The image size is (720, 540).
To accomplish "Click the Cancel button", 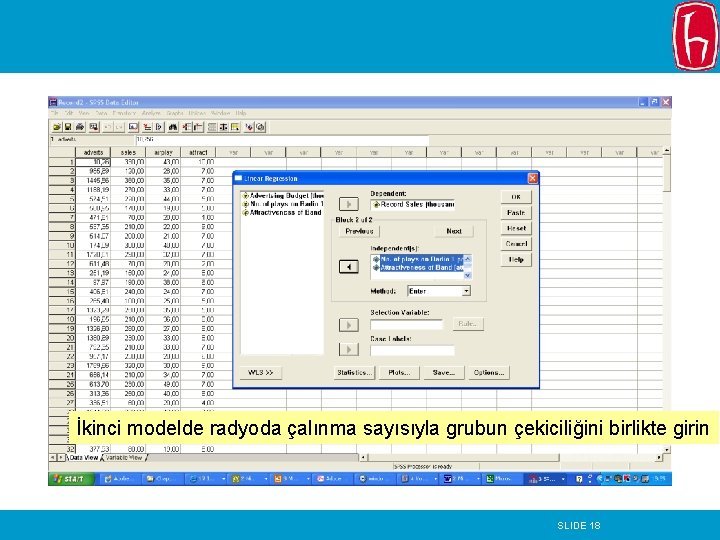I will click(516, 244).
